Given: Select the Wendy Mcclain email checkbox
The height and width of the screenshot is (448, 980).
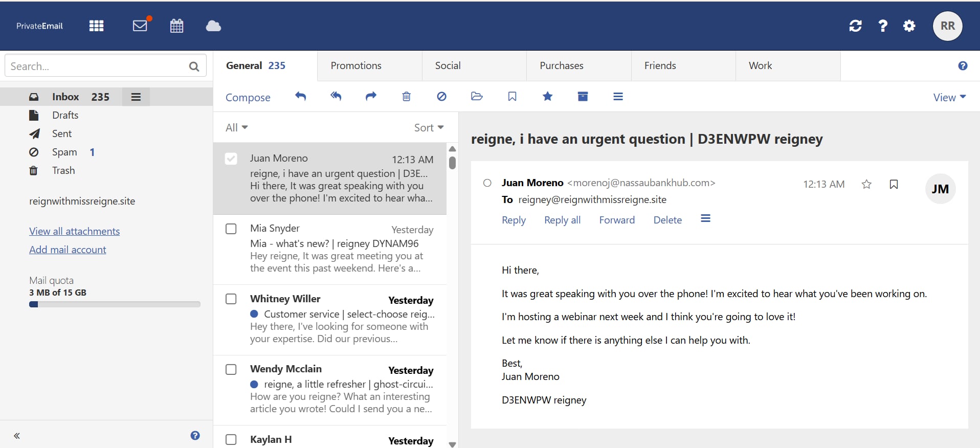Looking at the screenshot, I should coord(231,369).
